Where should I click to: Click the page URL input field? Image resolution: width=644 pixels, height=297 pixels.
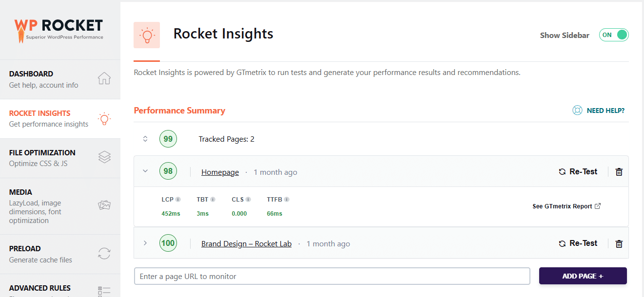pos(332,276)
